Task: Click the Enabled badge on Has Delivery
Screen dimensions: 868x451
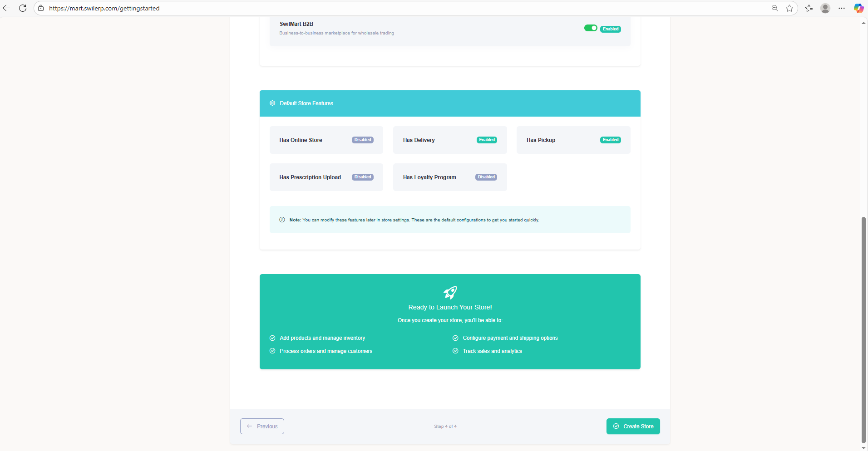Action: 487,140
